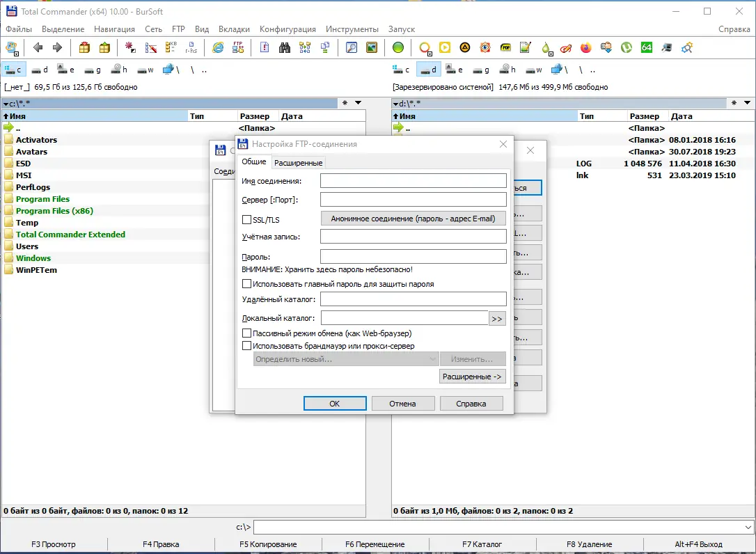
Task: Click the Отмена button
Action: point(402,404)
